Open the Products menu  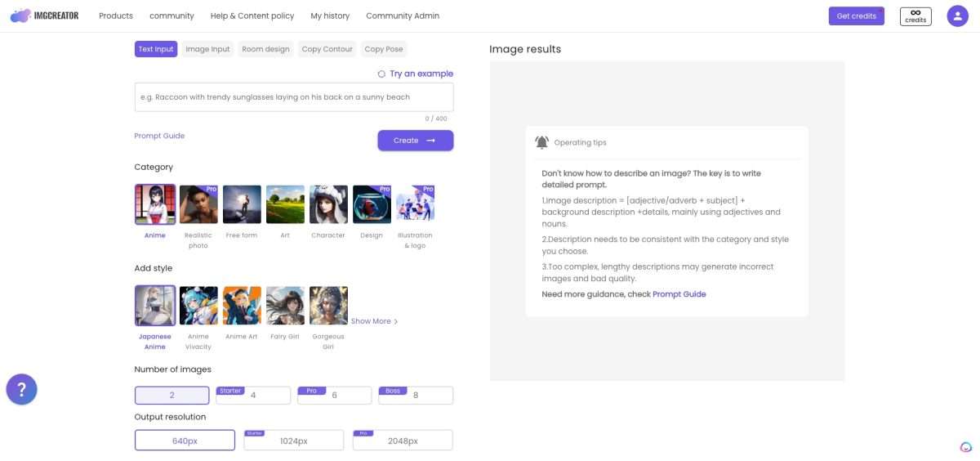(116, 16)
